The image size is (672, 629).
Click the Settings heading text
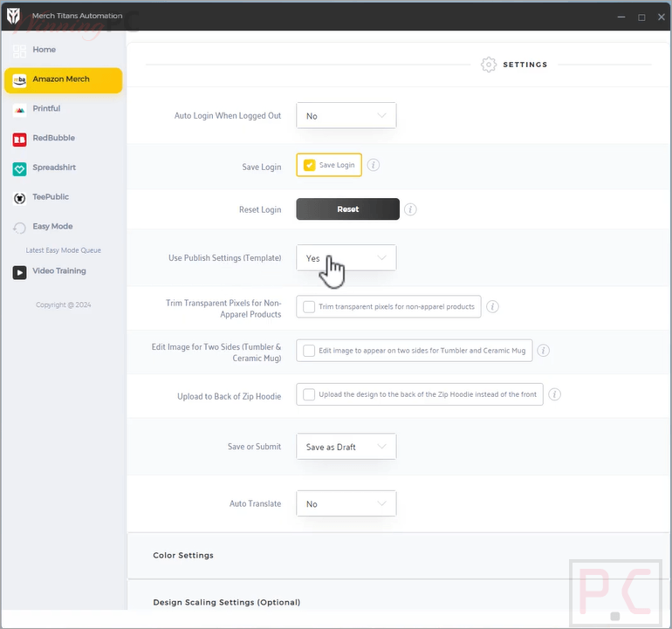(x=525, y=65)
